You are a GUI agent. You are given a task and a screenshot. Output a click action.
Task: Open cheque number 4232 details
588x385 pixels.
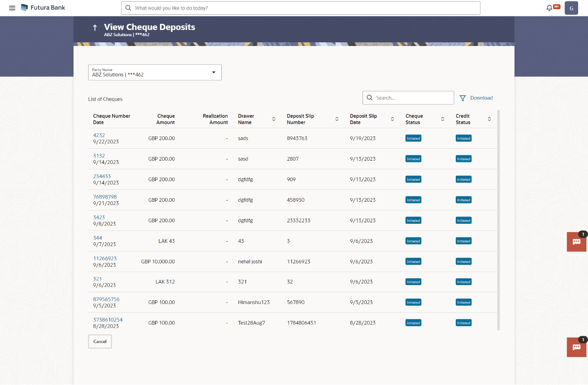point(99,135)
